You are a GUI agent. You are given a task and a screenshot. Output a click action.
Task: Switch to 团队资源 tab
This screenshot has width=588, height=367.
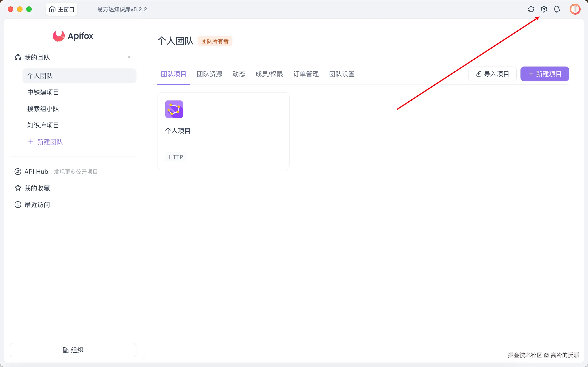(x=209, y=74)
